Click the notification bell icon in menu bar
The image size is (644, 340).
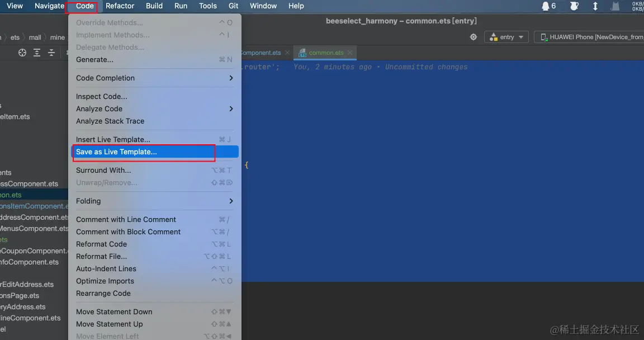tap(546, 6)
